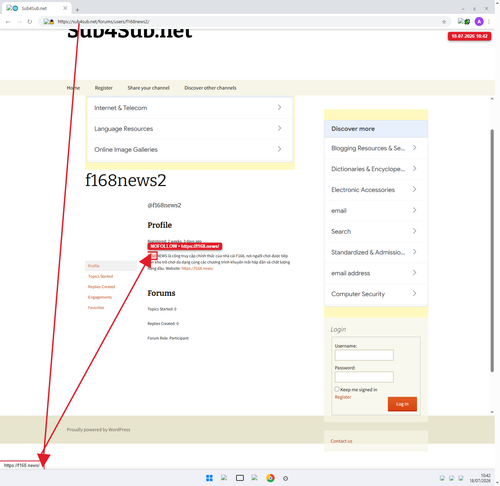
Task: Expand Dictionaries & Encyclopedias chevron
Action: [x=414, y=169]
